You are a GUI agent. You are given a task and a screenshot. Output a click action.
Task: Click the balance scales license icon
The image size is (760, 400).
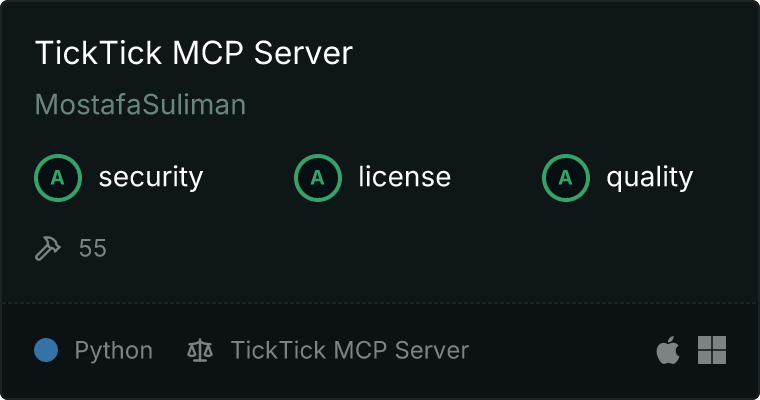pyautogui.click(x=200, y=351)
